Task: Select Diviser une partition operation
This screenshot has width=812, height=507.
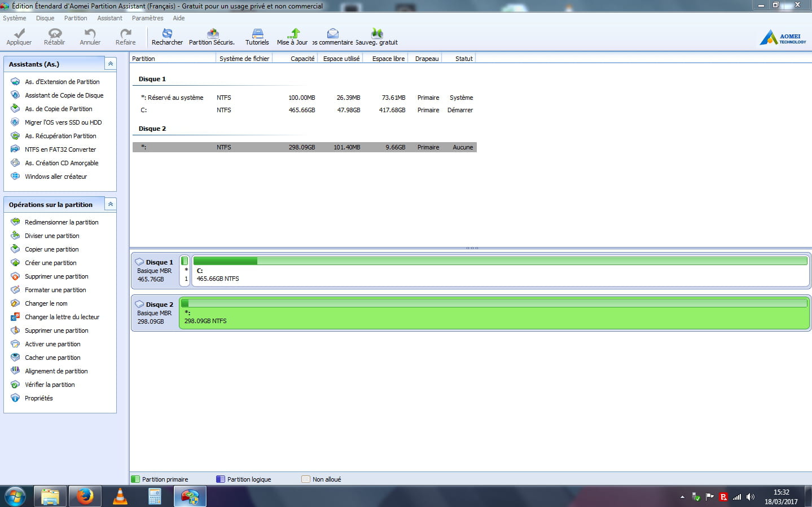Action: (x=52, y=236)
